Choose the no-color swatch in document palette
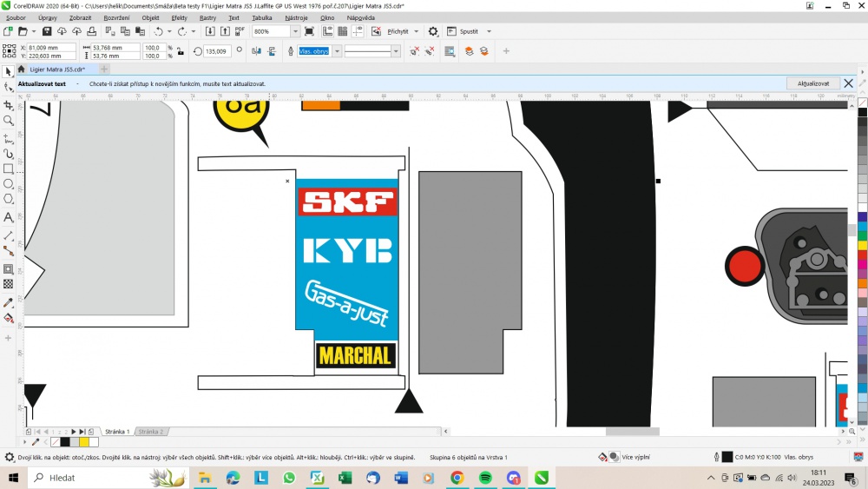The image size is (868, 489). [x=56, y=442]
